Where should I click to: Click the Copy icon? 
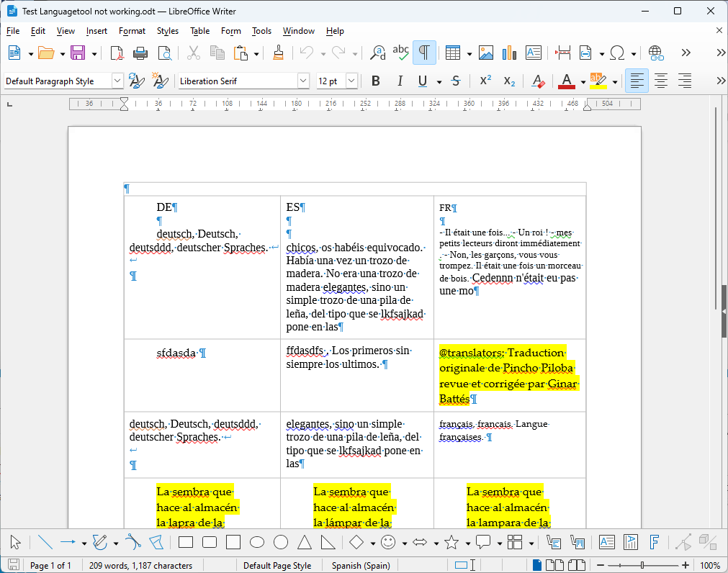tap(217, 53)
